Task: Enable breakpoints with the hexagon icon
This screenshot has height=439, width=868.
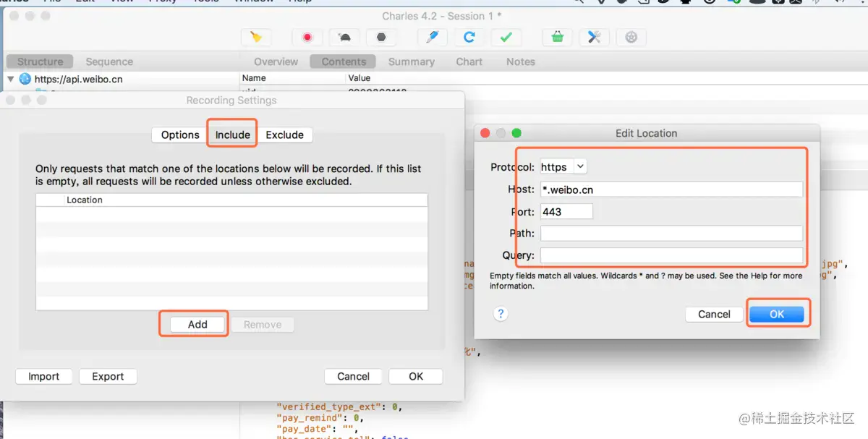Action: [x=381, y=37]
